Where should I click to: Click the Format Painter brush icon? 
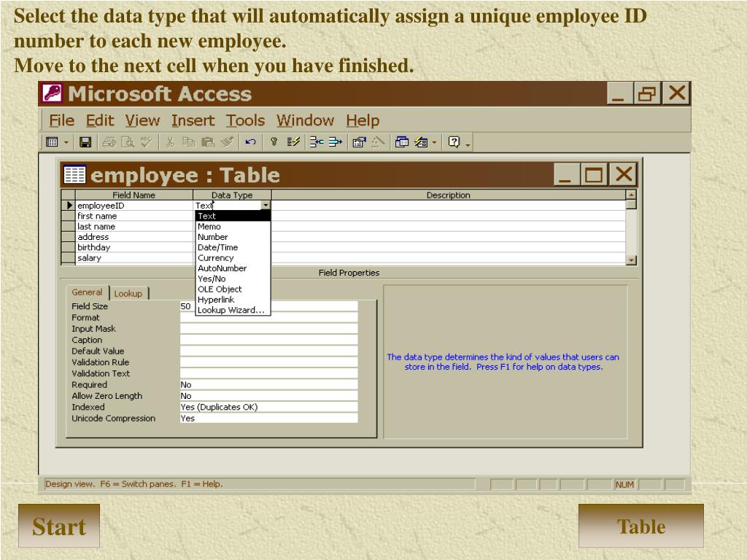coord(227,142)
